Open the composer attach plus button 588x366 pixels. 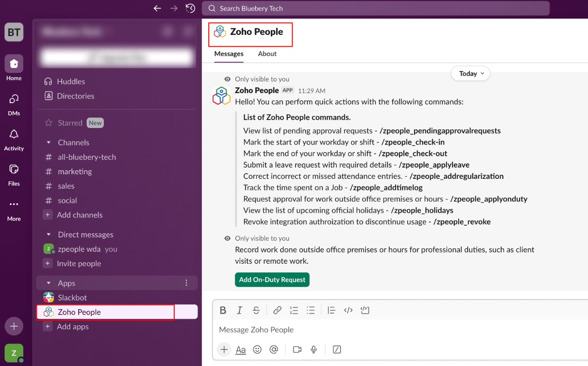pos(224,349)
